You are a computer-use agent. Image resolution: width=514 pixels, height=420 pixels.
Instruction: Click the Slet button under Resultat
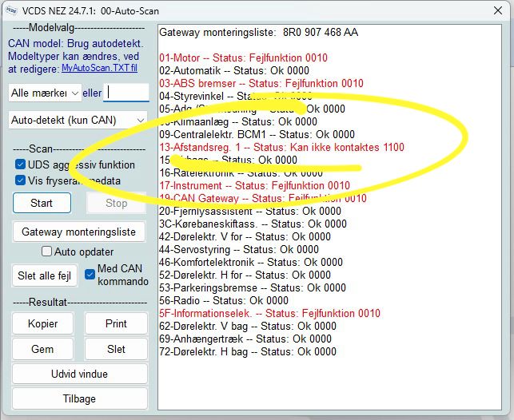[117, 350]
